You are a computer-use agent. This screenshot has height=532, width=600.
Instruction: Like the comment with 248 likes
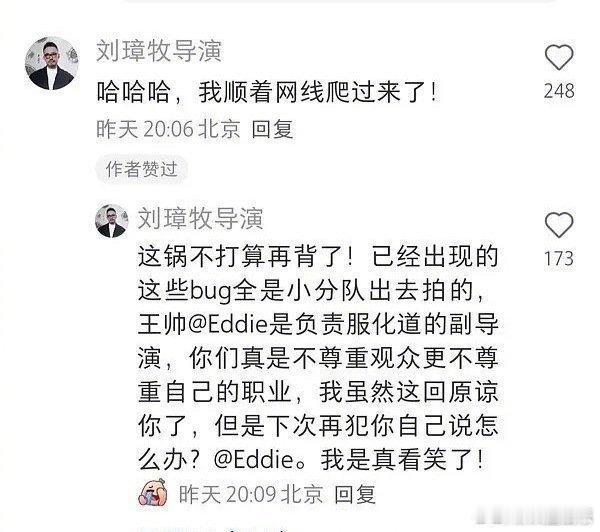pos(559,57)
